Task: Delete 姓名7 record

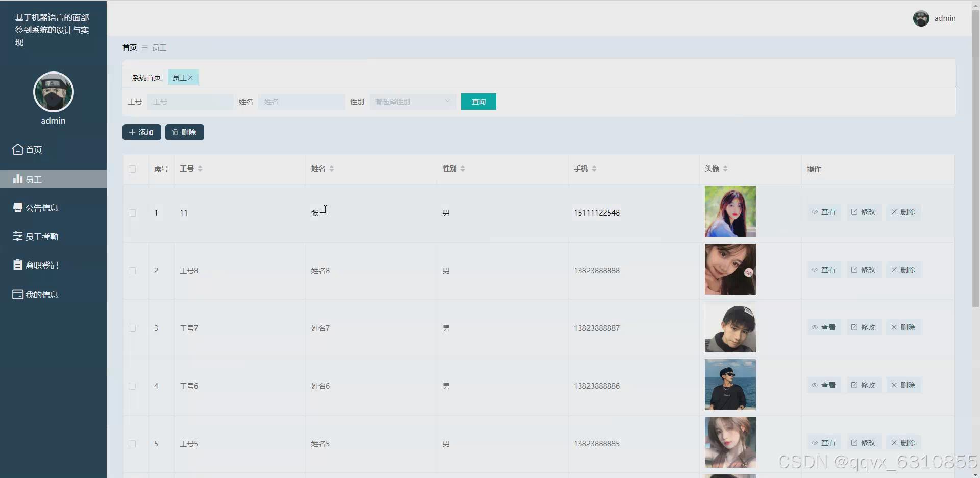Action: point(903,327)
